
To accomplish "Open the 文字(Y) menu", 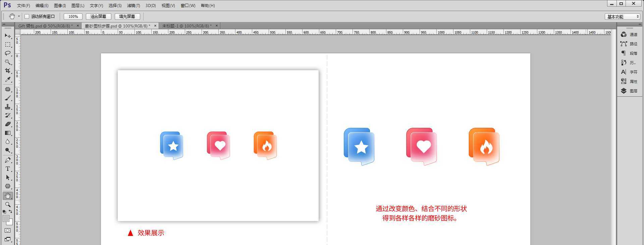I will pos(96,6).
